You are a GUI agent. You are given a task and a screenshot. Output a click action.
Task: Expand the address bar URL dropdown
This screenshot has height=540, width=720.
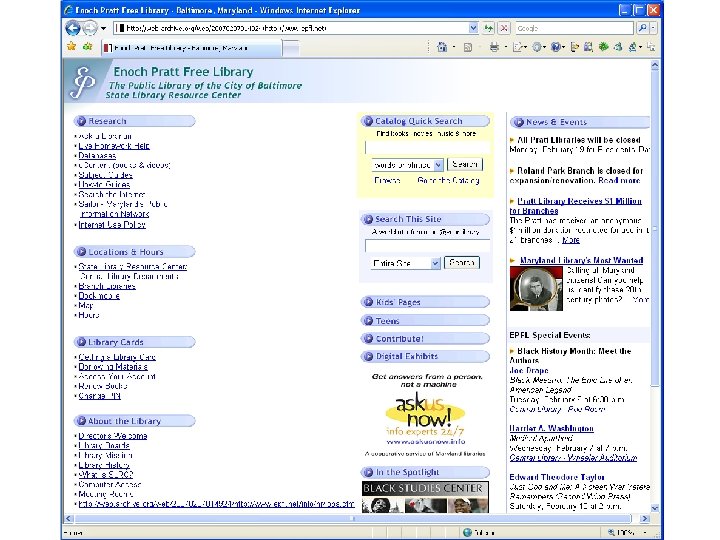pyautogui.click(x=473, y=28)
